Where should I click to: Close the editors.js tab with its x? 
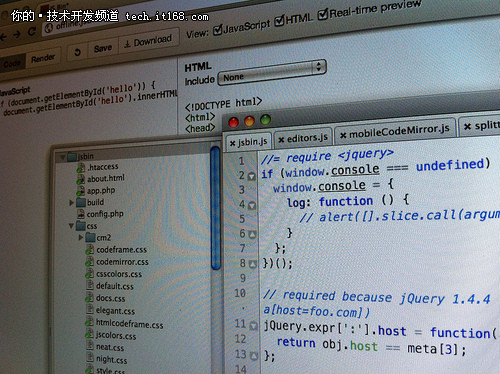[281, 140]
